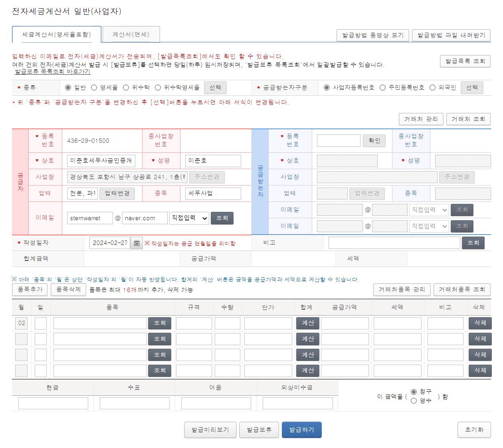Open 발급목록 조회

[x=465, y=61]
